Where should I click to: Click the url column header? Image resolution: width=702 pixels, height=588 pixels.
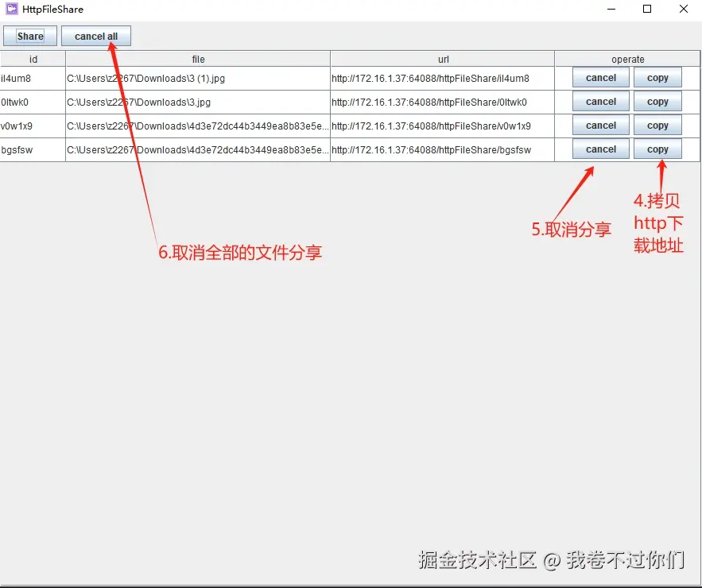coord(443,58)
